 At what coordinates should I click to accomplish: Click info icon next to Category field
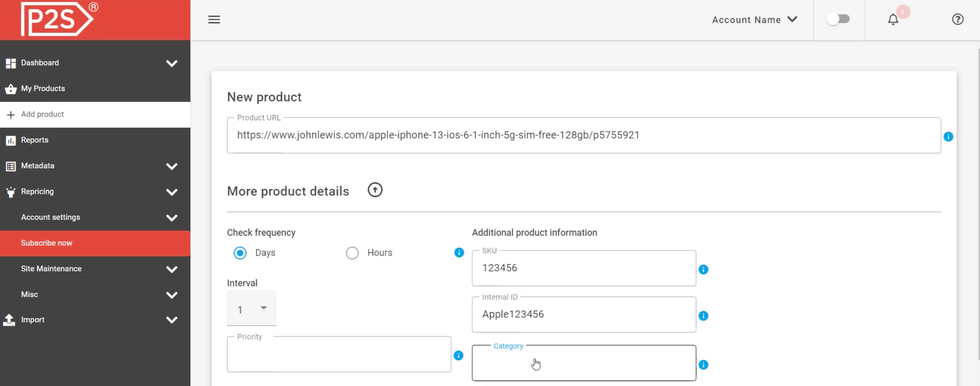[x=703, y=365]
